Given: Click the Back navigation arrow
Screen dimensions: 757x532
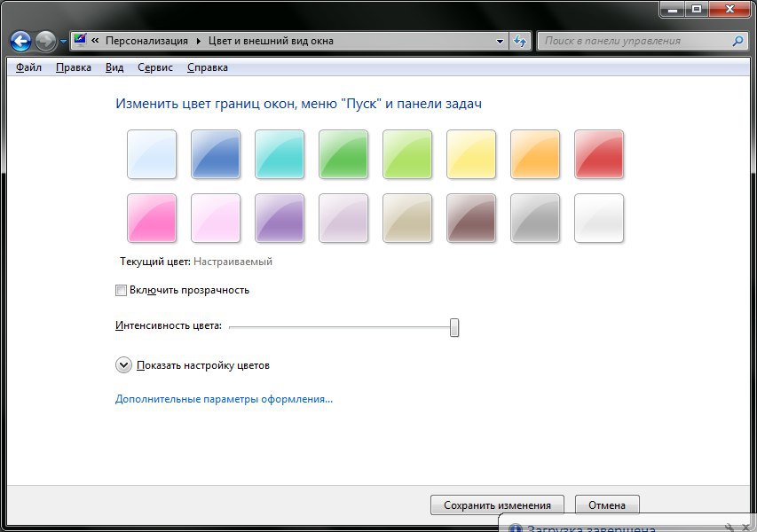Looking at the screenshot, I should coord(20,42).
